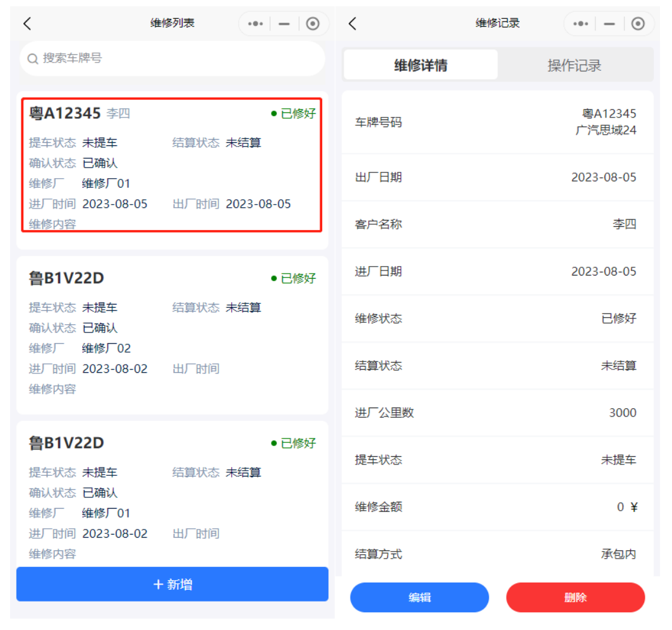Tap the 进厂公里数 row showing 3000
Viewport: 672px width, 630px height.
click(497, 413)
